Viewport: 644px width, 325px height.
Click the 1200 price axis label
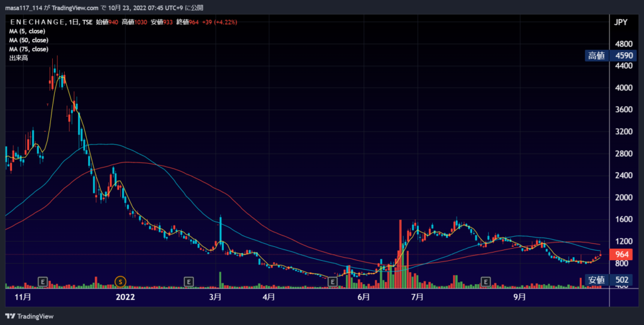click(x=624, y=241)
